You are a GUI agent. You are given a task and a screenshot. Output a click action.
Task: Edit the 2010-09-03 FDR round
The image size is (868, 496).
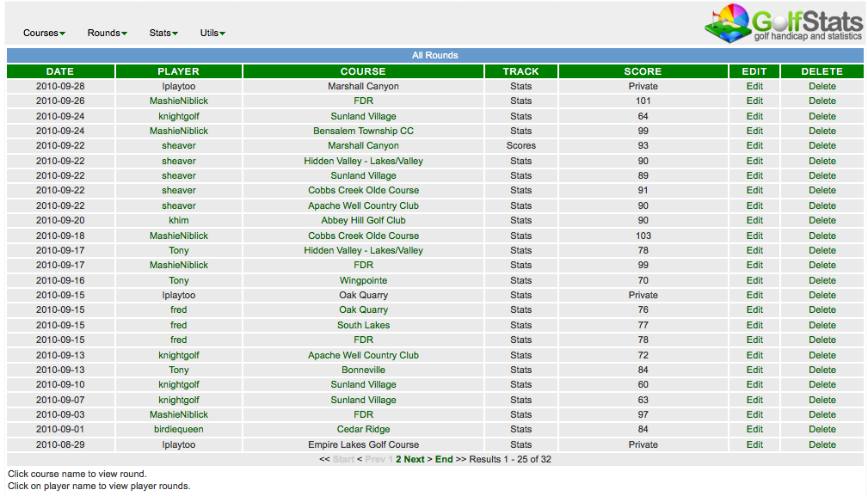pyautogui.click(x=754, y=414)
